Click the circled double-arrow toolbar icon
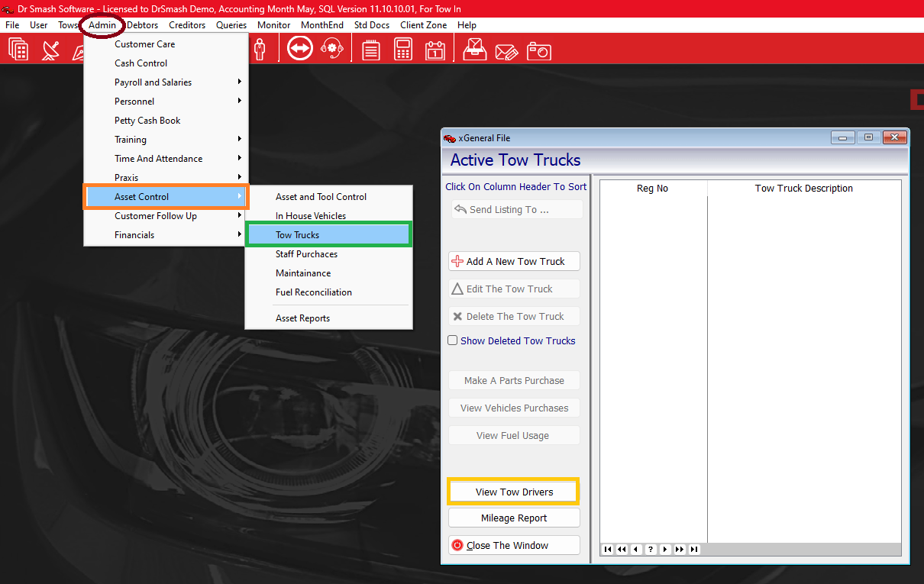The height and width of the screenshot is (584, 924). point(299,47)
